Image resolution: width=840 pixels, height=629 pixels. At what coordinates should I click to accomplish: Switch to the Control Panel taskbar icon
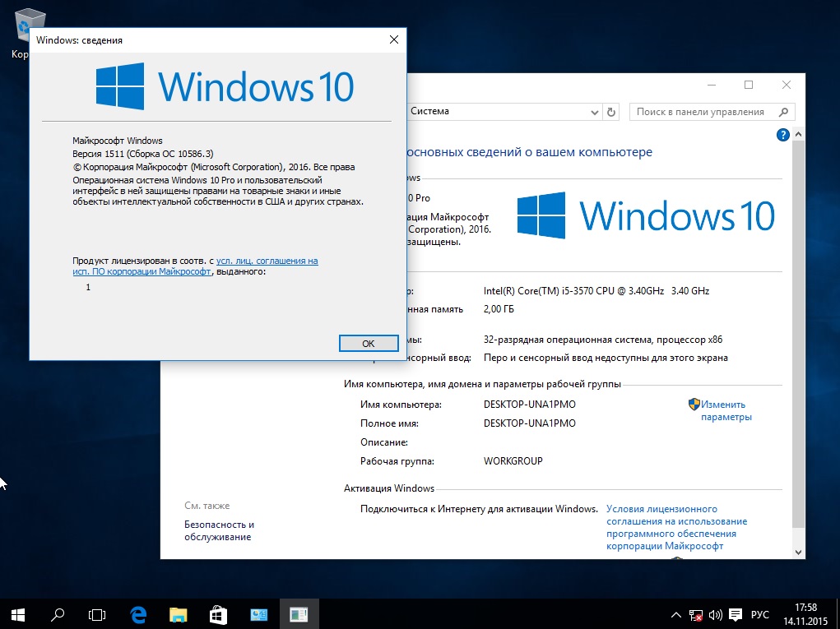(259, 614)
